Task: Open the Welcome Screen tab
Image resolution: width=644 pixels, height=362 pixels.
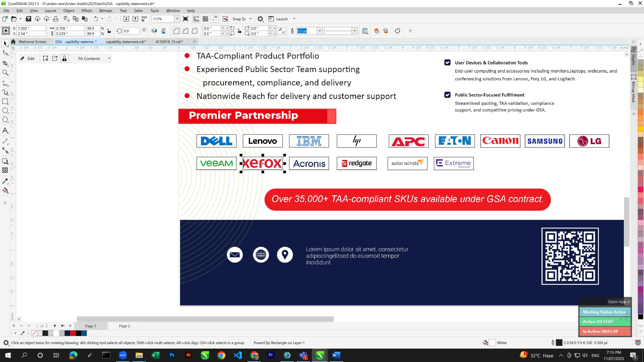Action: (32, 42)
